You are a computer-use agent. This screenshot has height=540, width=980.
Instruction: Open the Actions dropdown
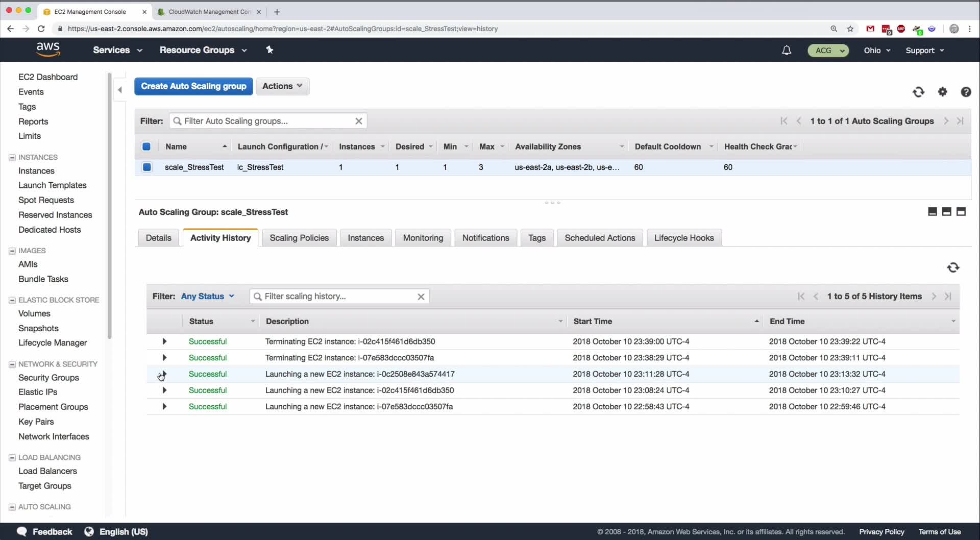[282, 86]
